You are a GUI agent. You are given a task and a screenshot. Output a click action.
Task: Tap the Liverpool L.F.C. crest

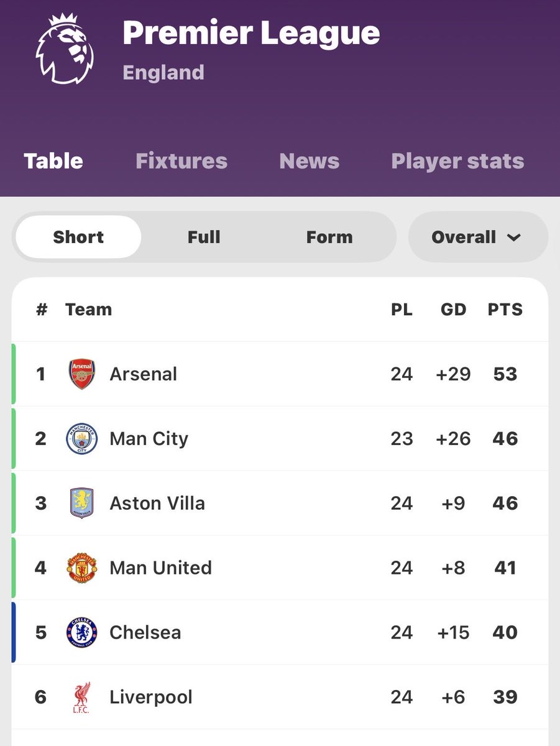click(x=81, y=698)
